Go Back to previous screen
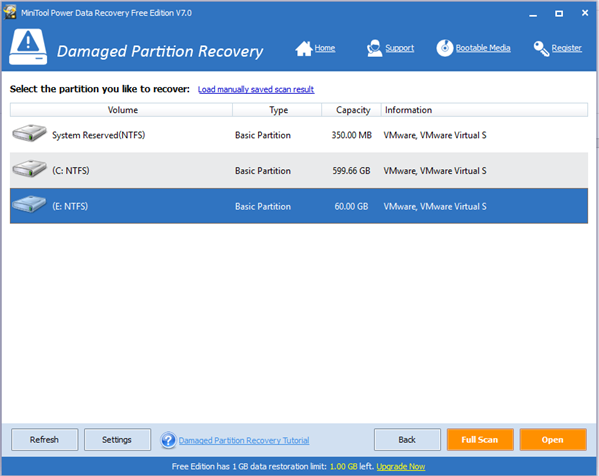This screenshot has height=476, width=599. 407,440
